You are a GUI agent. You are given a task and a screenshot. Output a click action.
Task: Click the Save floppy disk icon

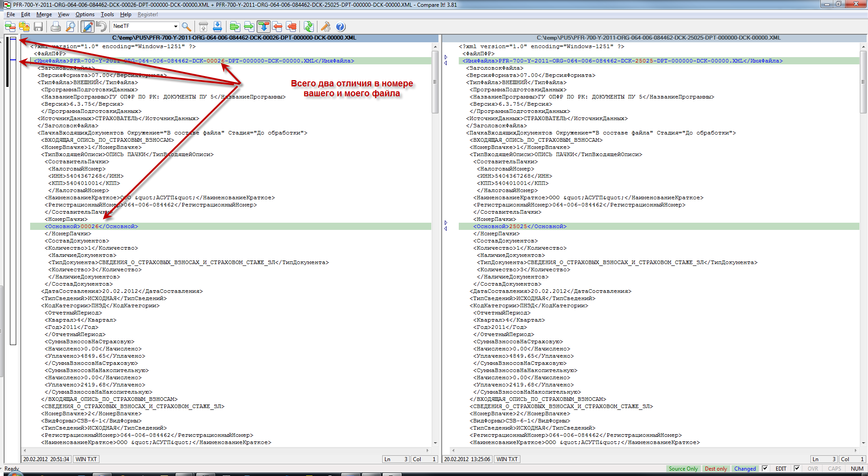coord(38,27)
